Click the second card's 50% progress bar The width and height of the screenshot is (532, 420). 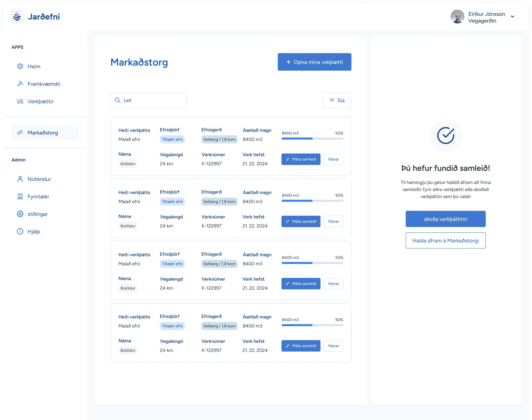point(312,201)
